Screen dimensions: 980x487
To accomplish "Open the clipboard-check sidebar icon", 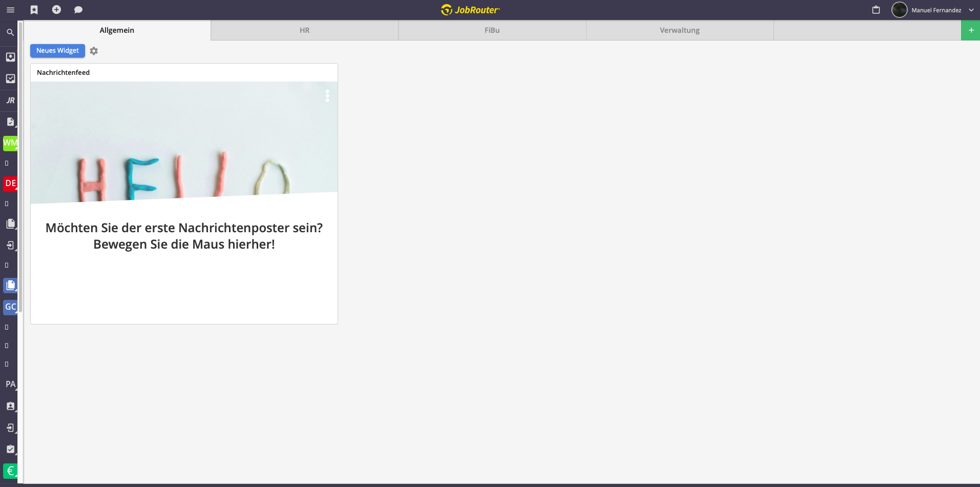I will (10, 449).
